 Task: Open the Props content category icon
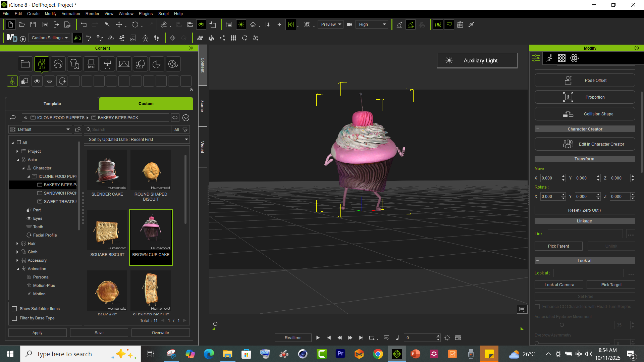(x=91, y=64)
